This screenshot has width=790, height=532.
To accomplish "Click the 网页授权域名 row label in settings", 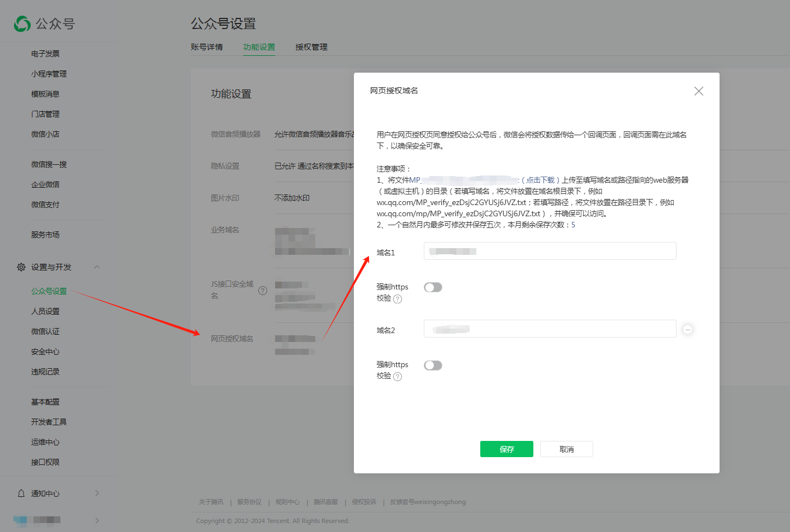I will coord(232,339).
